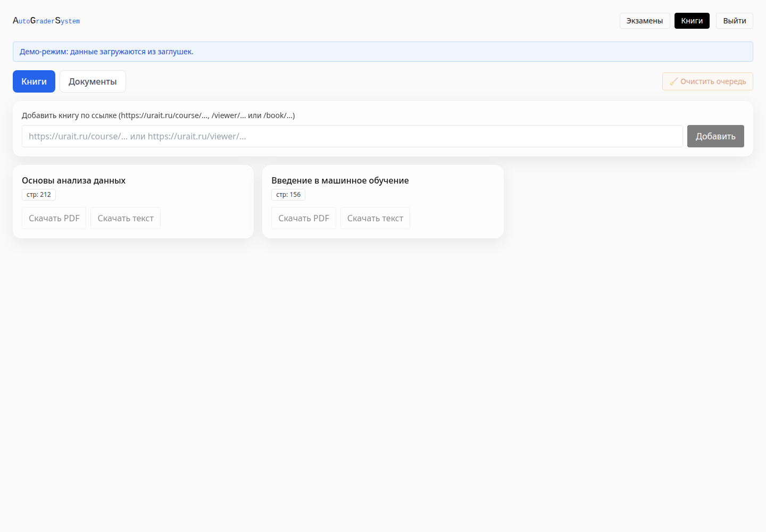
Task: Select the black Книги button in header
Action: (x=692, y=21)
